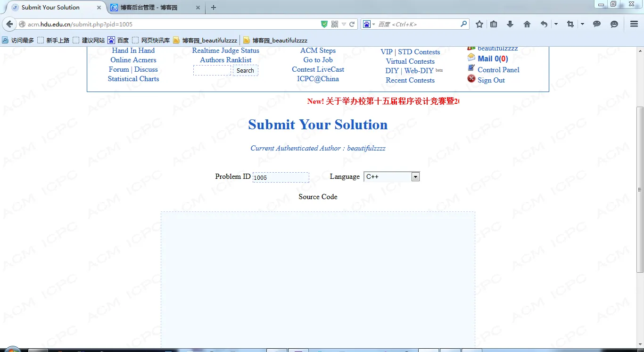Expand the dropdown beside the undo arrow
The height and width of the screenshot is (352, 644).
tap(556, 24)
